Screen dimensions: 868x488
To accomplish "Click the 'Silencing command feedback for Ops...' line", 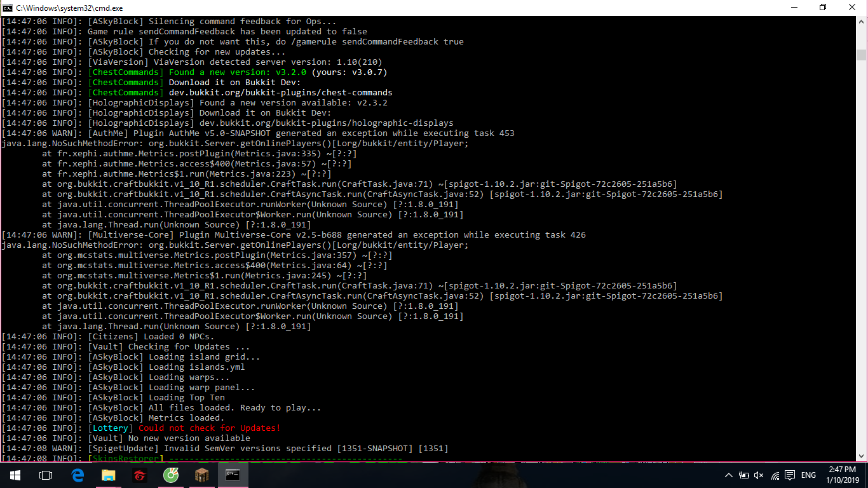I will 169,22.
